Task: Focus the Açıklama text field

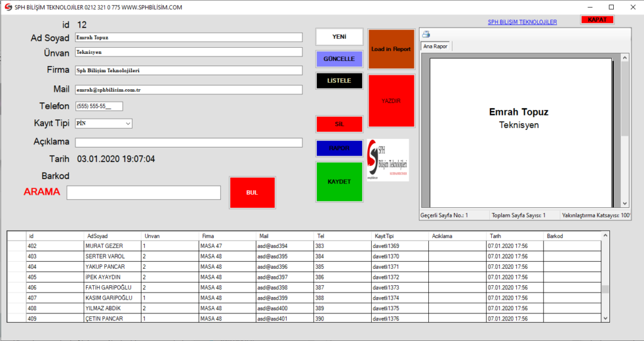Action: click(x=189, y=143)
